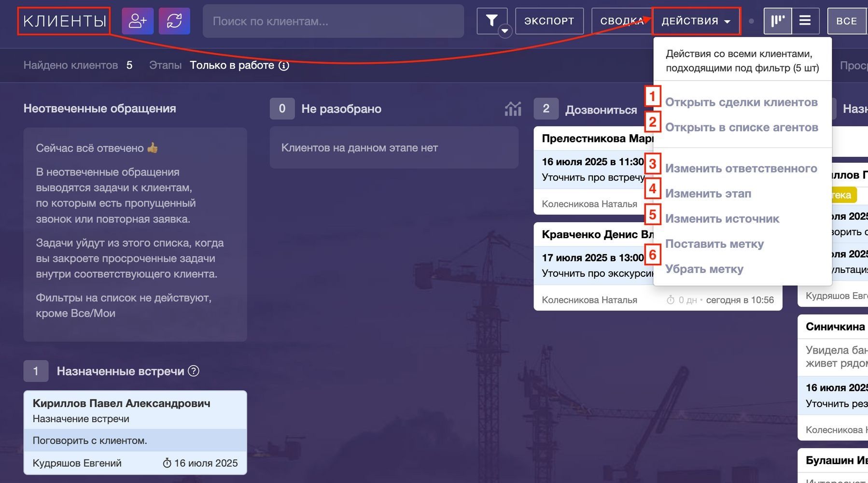Select Открыть в списке агентов
The width and height of the screenshot is (868, 483).
click(742, 127)
